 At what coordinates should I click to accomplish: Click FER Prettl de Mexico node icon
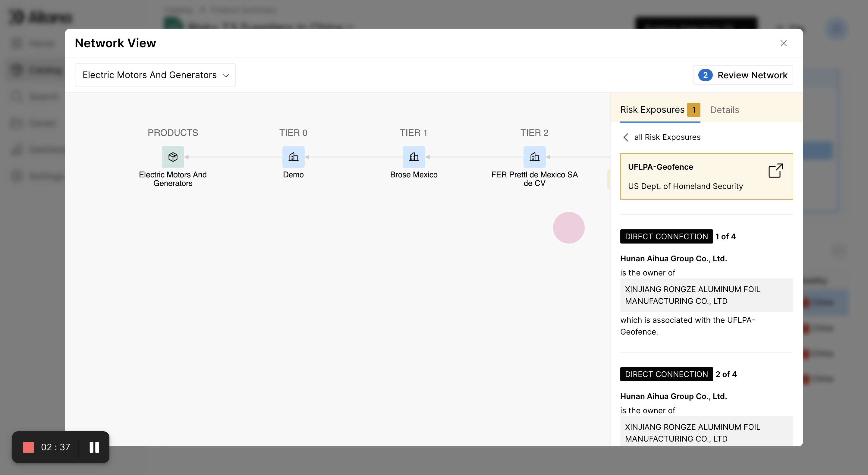(534, 157)
